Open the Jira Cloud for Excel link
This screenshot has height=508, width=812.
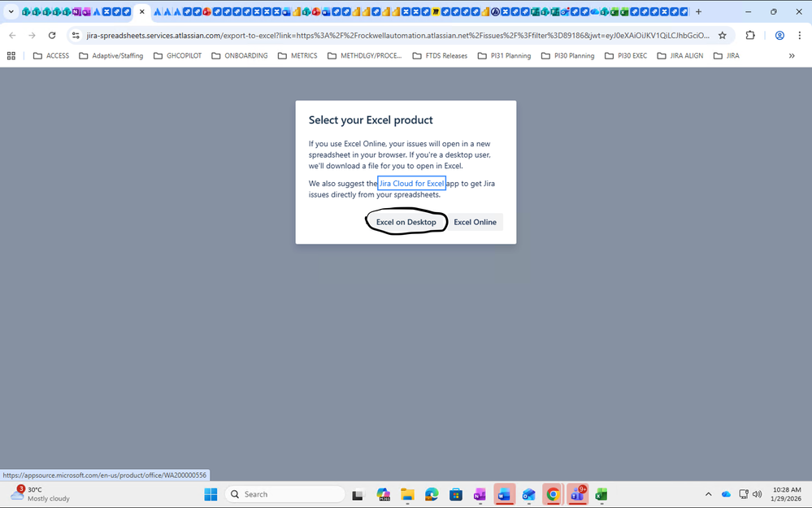click(x=412, y=184)
